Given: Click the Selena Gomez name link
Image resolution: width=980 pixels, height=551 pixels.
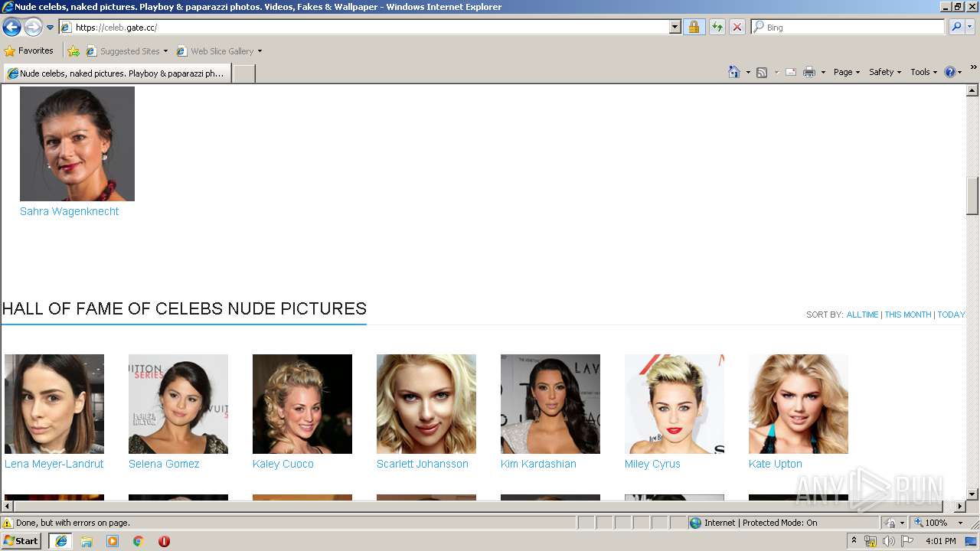Looking at the screenshot, I should [164, 464].
